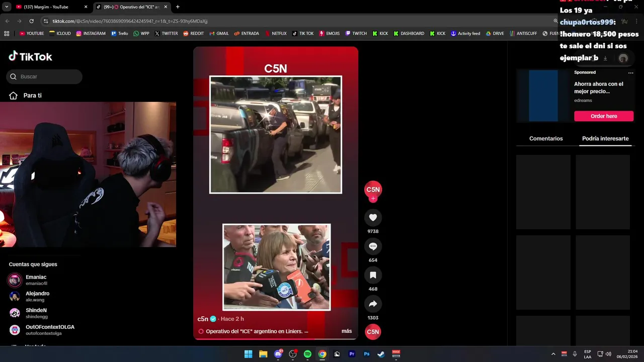644x362 pixels.
Task: Follow C5N using the red plus badge
Action: tap(373, 199)
